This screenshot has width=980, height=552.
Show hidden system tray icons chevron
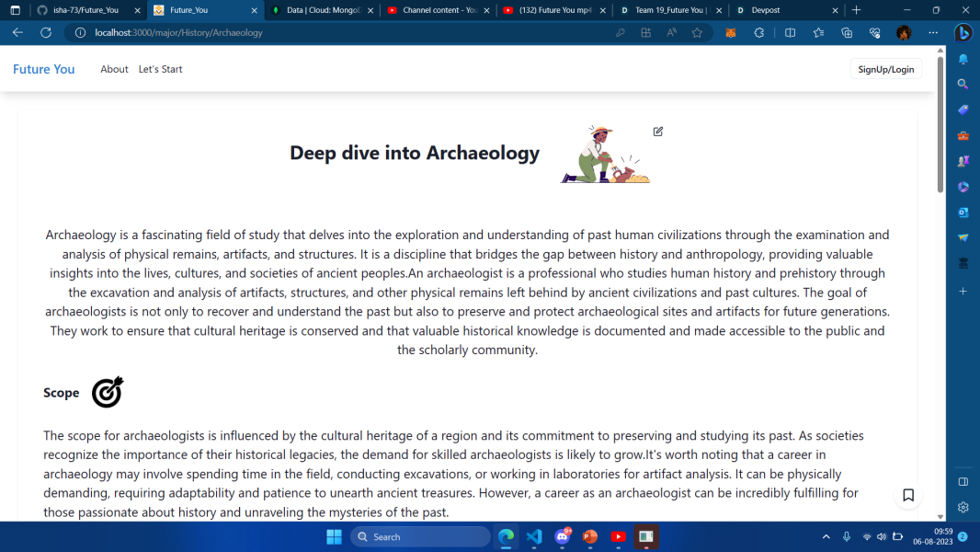point(826,537)
